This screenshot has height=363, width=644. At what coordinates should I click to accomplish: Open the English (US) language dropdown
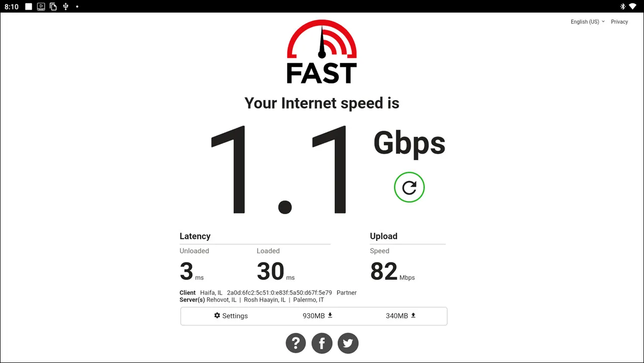[588, 22]
